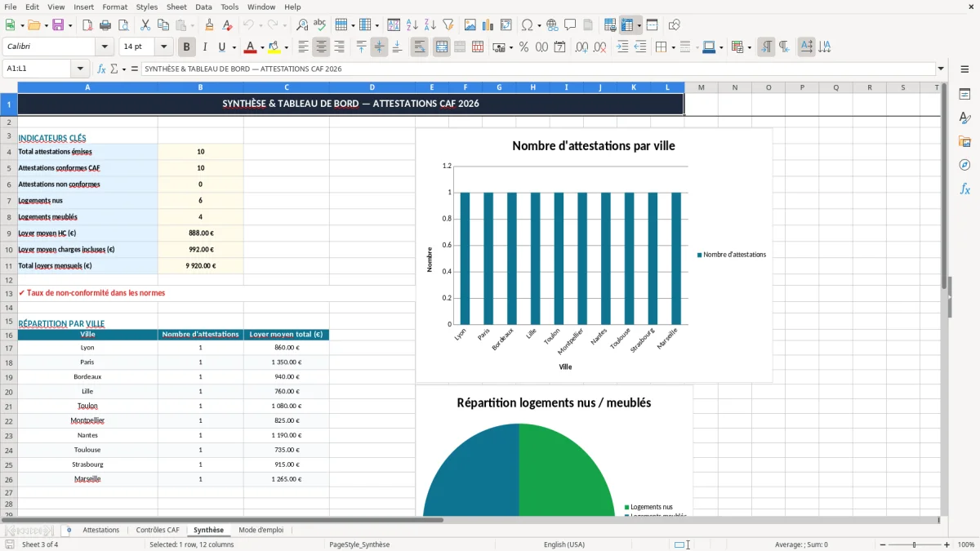Click column header M
The height and width of the screenshot is (551, 980).
click(x=701, y=87)
